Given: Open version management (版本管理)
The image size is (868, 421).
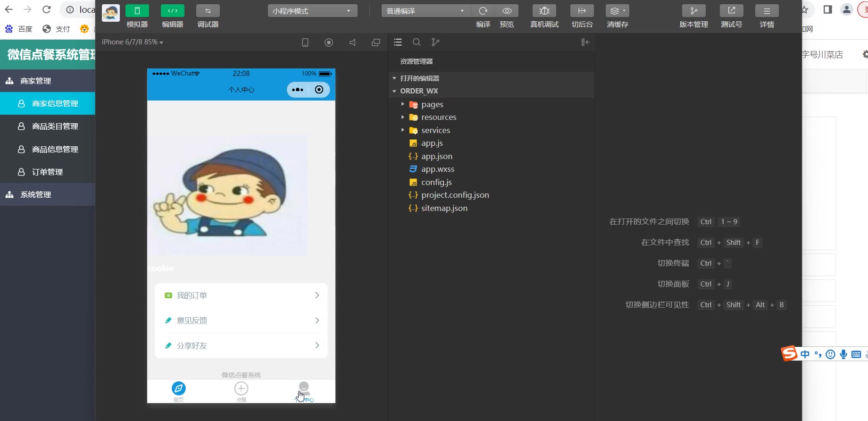Looking at the screenshot, I should 693,11.
